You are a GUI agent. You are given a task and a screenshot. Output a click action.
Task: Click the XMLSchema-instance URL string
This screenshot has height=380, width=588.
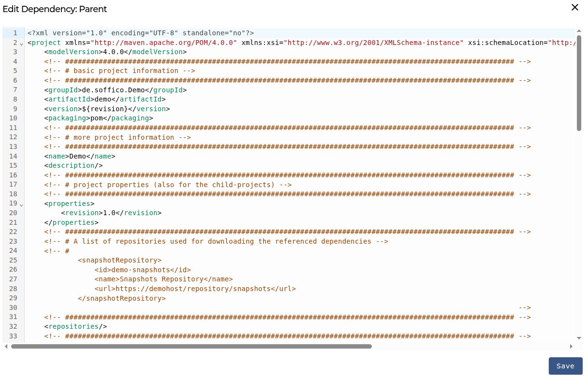tap(374, 43)
